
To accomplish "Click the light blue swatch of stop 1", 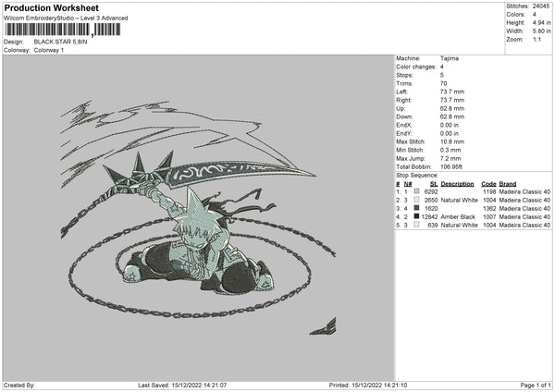I will pos(416,191).
